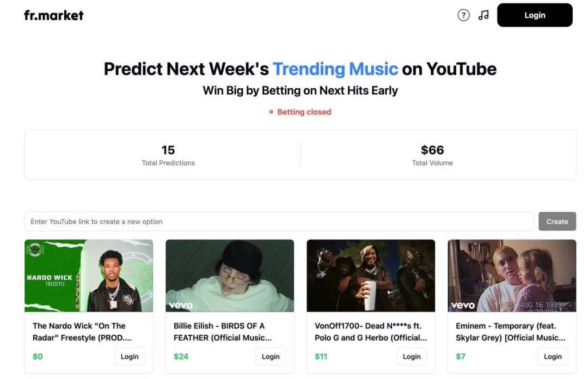Click the Eminem Temporary song title

point(511,332)
